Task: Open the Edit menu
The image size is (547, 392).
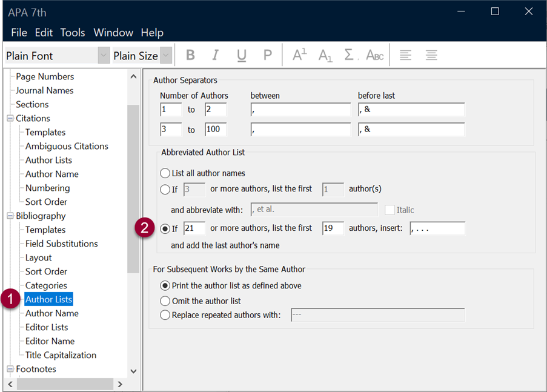Action: click(44, 33)
